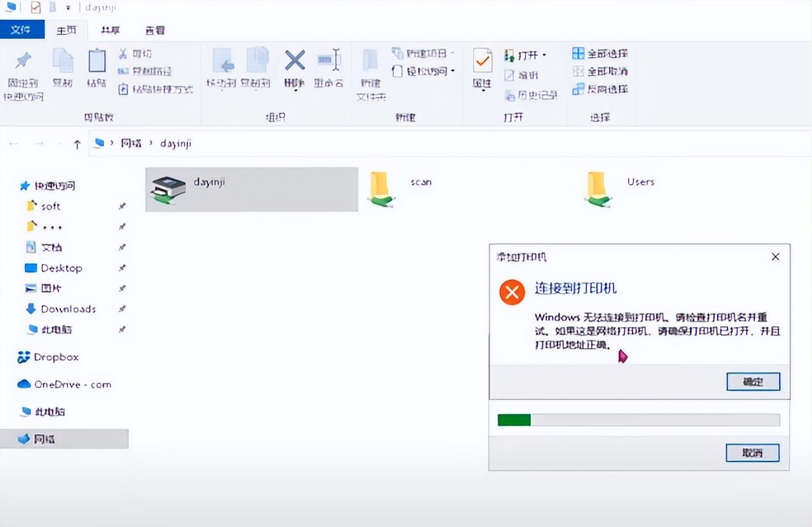Screen dimensions: 812x527
Task: Click the title bar properties checkmark icon
Action: tap(36, 9)
